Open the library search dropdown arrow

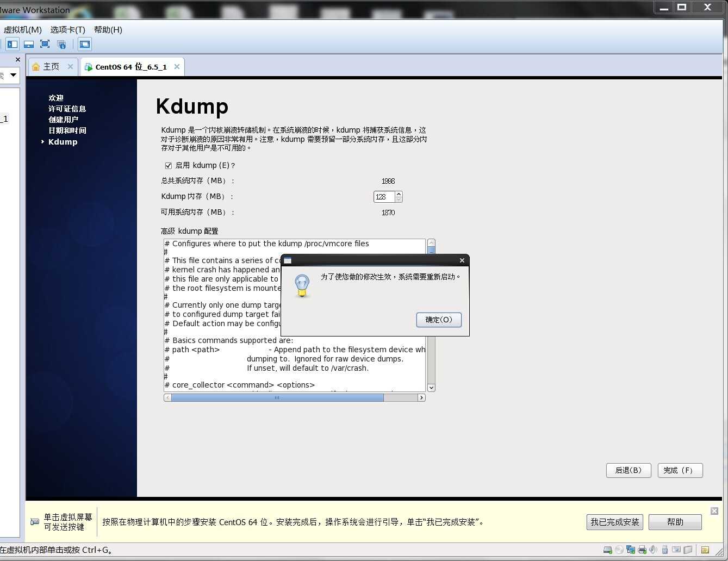coord(13,74)
